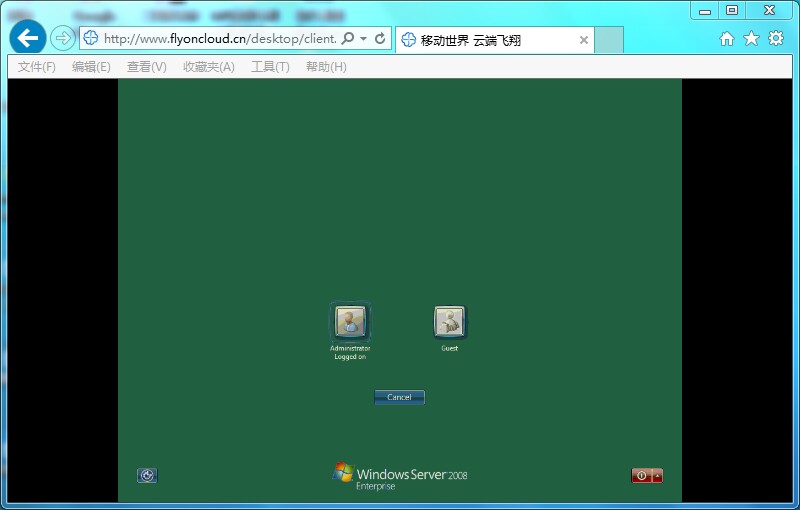The height and width of the screenshot is (510, 800).
Task: Open the Favorites star icon
Action: tap(751, 39)
